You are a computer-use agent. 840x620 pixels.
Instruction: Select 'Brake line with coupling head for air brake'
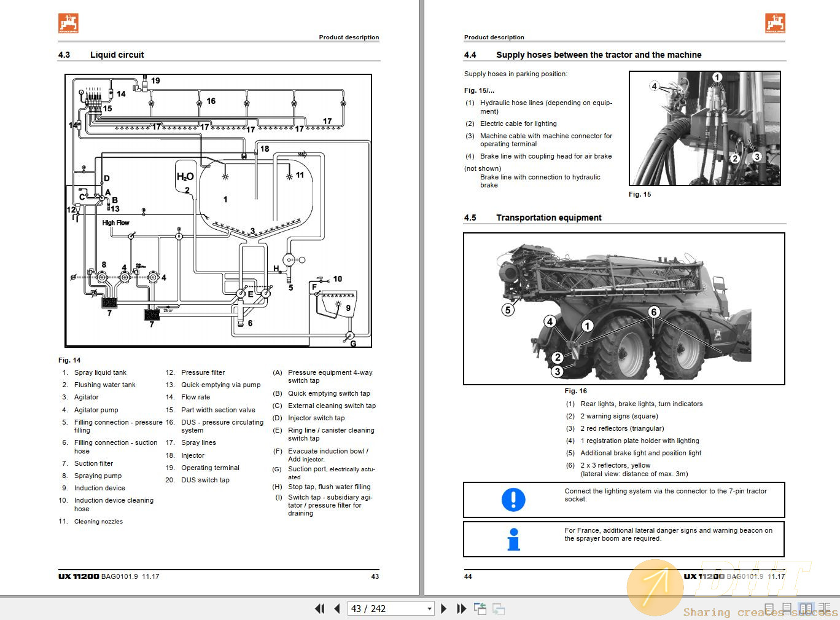point(546,156)
